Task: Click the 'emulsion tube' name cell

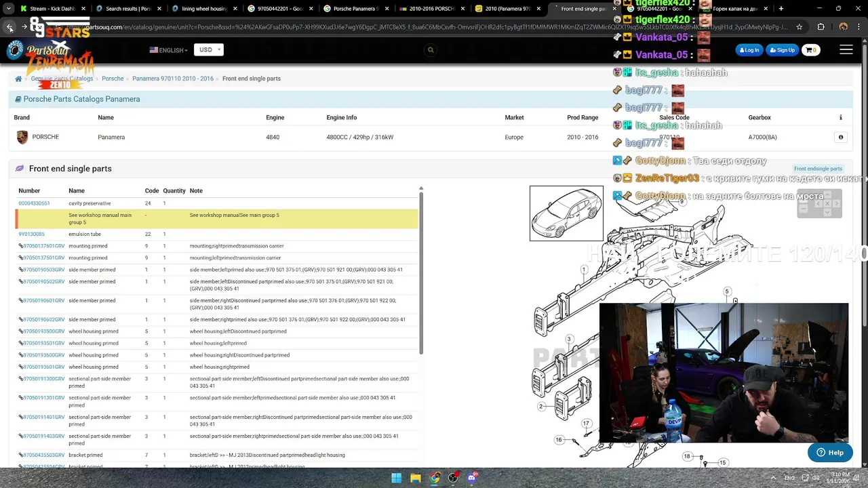Action: 85,235
